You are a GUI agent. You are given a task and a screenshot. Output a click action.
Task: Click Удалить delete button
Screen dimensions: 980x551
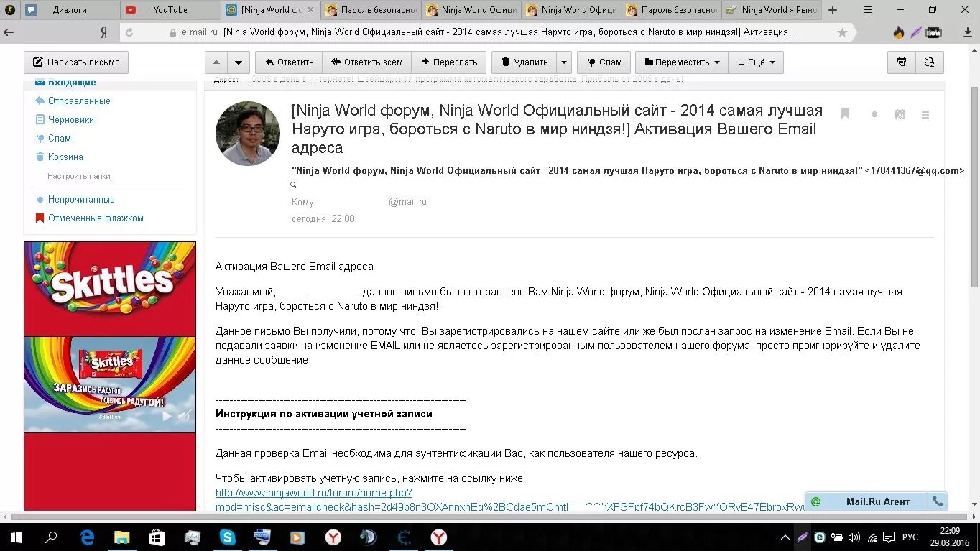point(524,62)
